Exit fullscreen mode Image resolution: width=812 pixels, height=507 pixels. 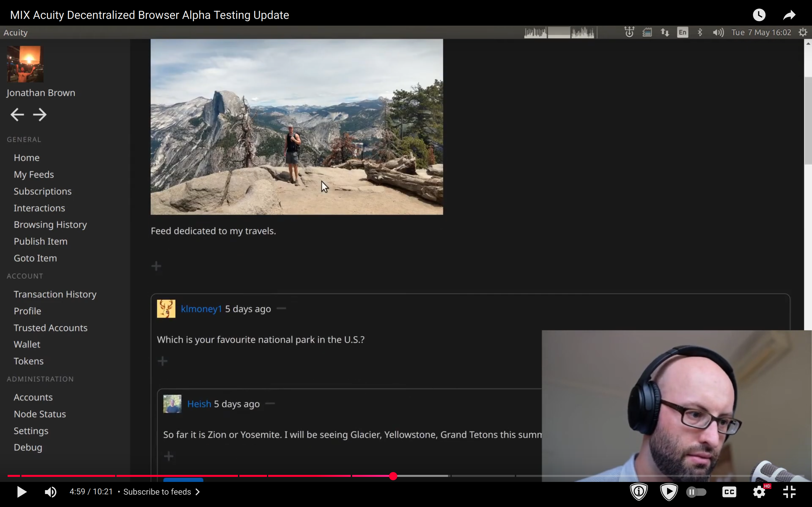tap(789, 492)
